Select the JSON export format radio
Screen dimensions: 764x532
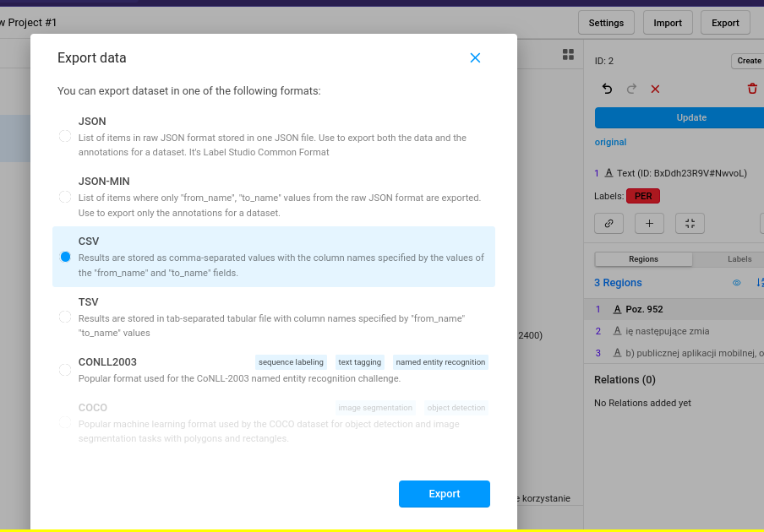(x=65, y=136)
